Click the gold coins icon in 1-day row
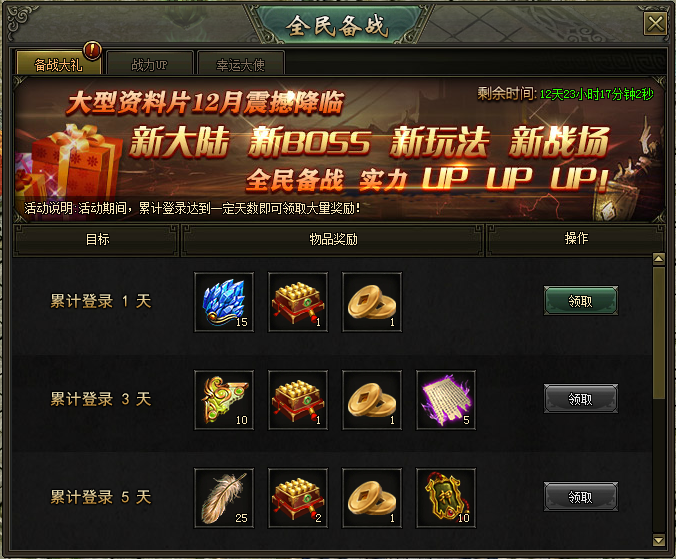Image resolution: width=676 pixels, height=559 pixels. (372, 302)
